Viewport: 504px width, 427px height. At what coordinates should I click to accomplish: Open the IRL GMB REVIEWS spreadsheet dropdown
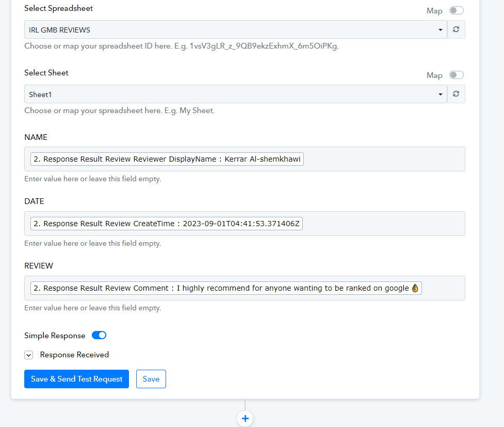click(x=236, y=29)
